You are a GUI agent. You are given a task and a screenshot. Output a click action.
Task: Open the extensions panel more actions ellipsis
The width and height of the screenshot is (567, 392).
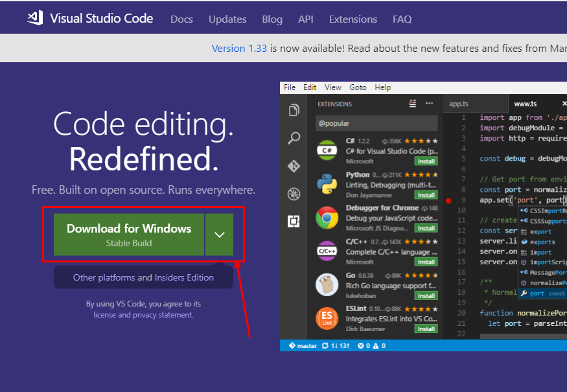point(429,104)
